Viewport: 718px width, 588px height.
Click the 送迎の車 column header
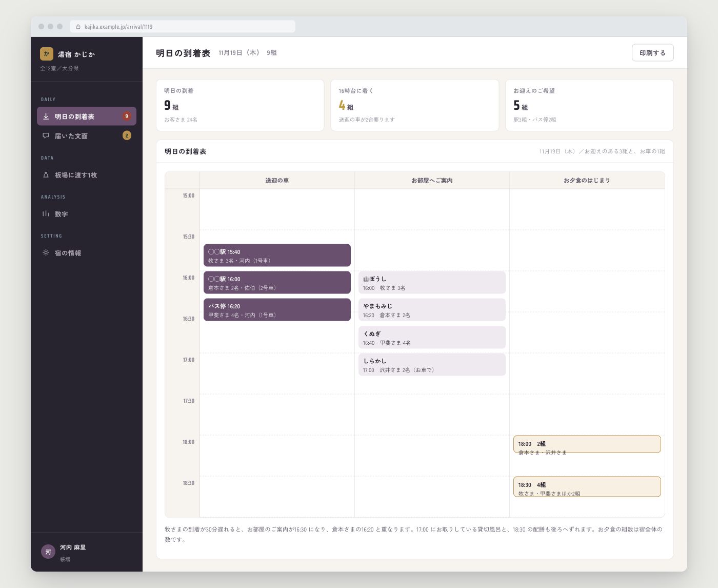277,181
